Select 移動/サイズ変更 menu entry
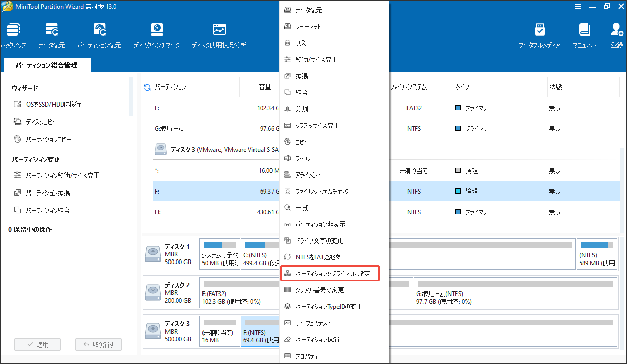The image size is (627, 364). pos(316,60)
